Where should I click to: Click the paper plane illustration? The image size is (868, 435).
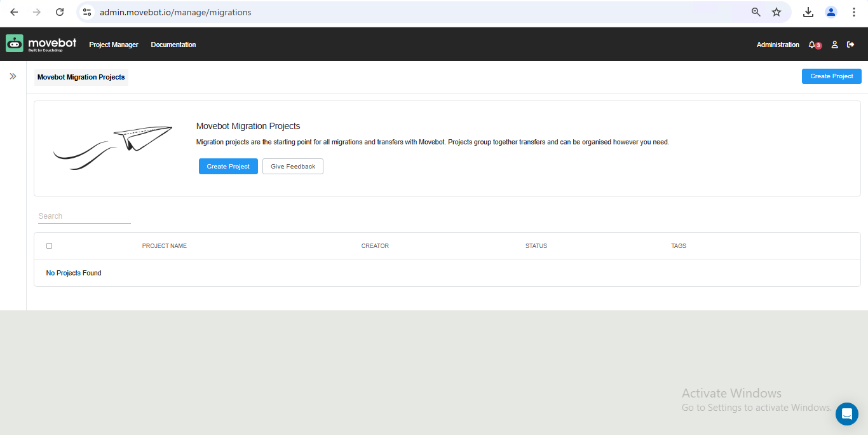tap(113, 148)
